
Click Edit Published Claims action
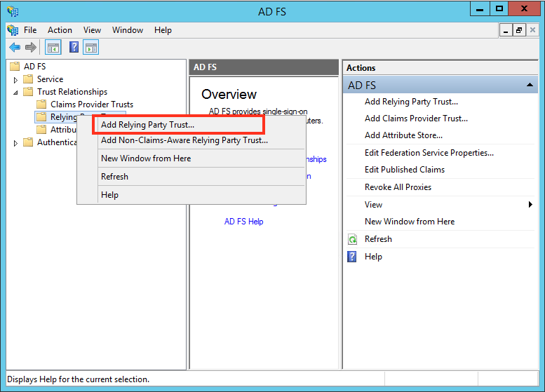coord(405,170)
